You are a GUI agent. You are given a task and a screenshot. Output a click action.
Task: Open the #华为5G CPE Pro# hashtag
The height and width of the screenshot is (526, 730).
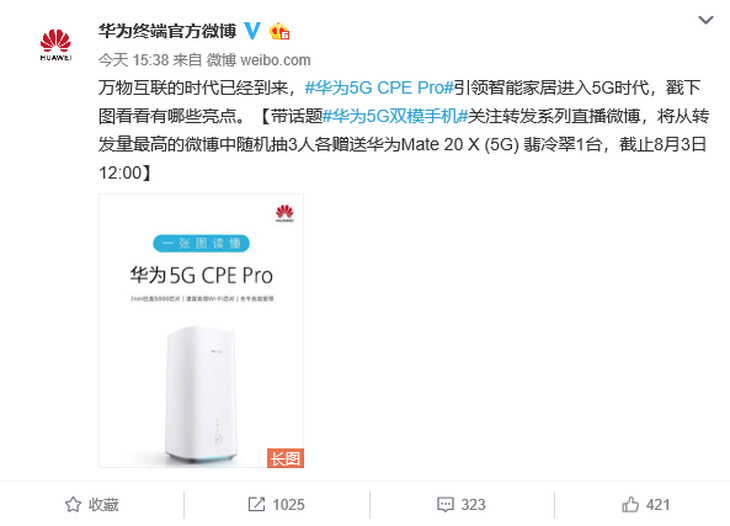click(x=379, y=88)
